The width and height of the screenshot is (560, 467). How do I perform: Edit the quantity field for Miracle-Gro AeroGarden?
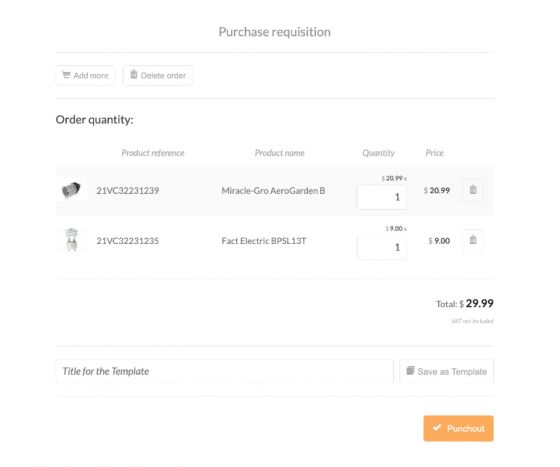click(381, 197)
